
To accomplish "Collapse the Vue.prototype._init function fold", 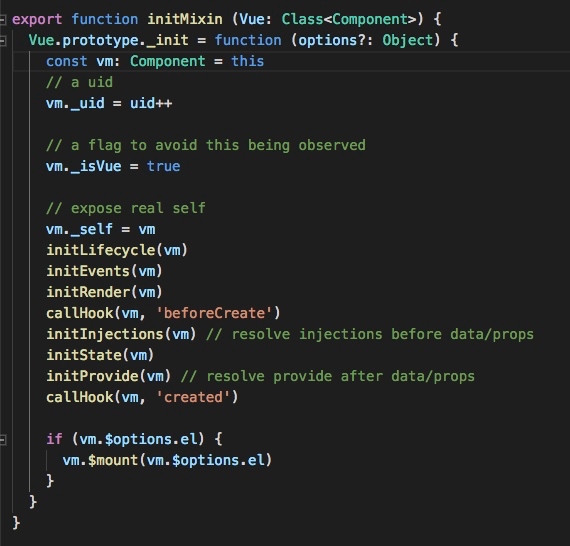I will click(x=3, y=41).
